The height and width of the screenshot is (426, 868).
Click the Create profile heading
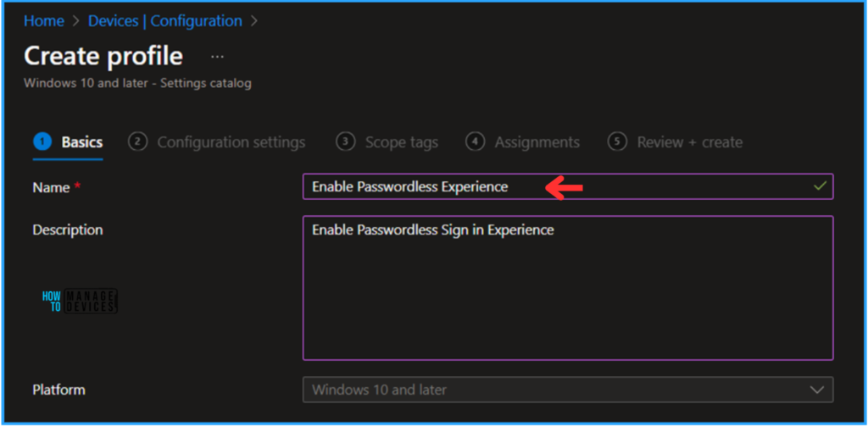103,56
